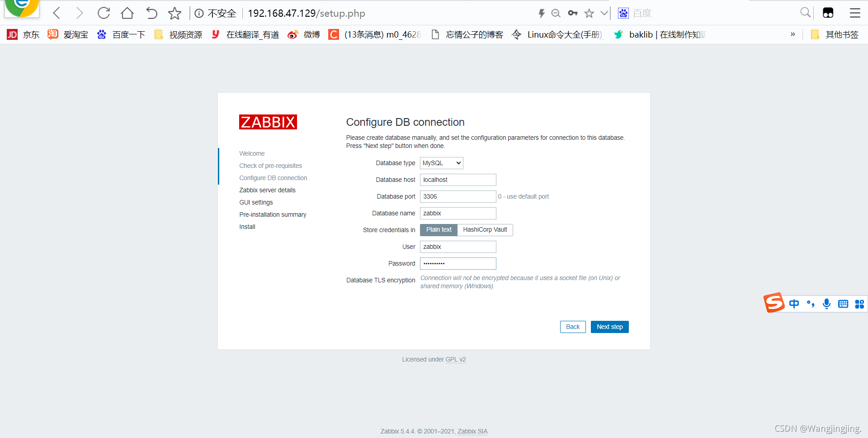Open the CSDN m0_4628 bookmark
This screenshot has height=438, width=868.
tap(375, 34)
